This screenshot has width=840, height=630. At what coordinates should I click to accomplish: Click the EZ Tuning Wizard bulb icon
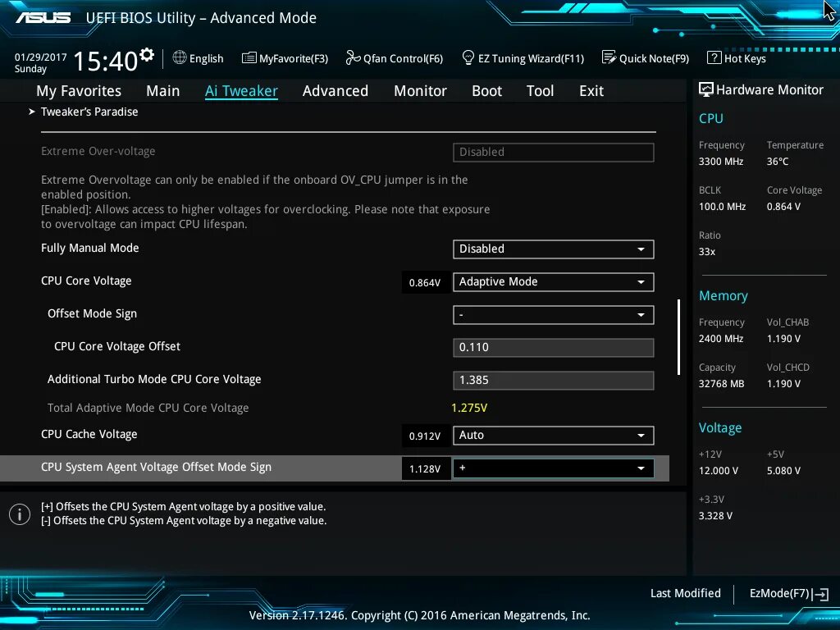(468, 57)
